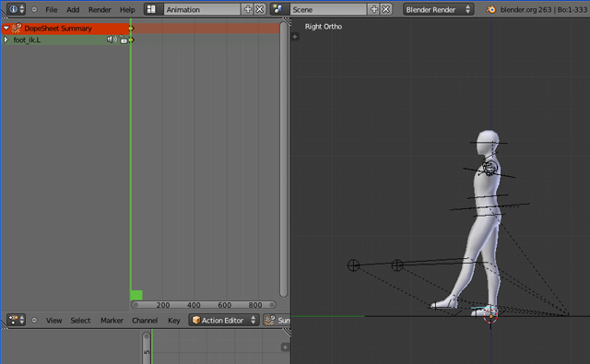The width and height of the screenshot is (590, 364).
Task: Collapse the DopeSheet Summary channel
Action: pyautogui.click(x=6, y=29)
